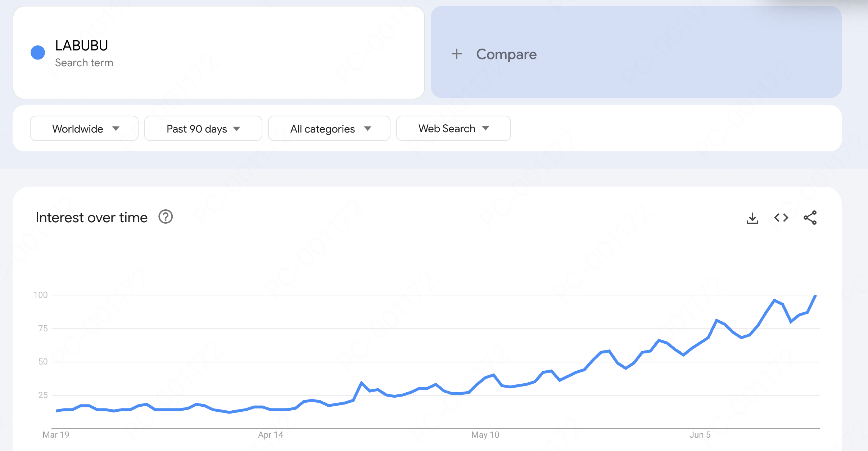Add a comparison term via Compare

[506, 54]
